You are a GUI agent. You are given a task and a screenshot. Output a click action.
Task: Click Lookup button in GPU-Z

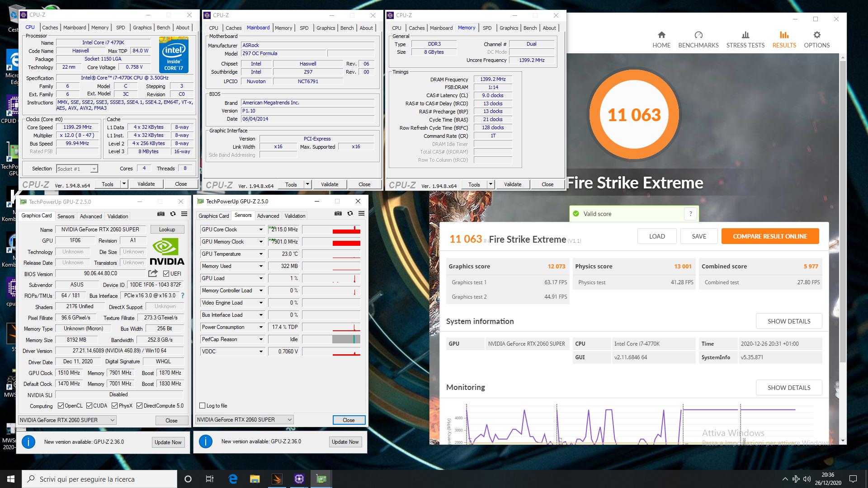coord(167,230)
